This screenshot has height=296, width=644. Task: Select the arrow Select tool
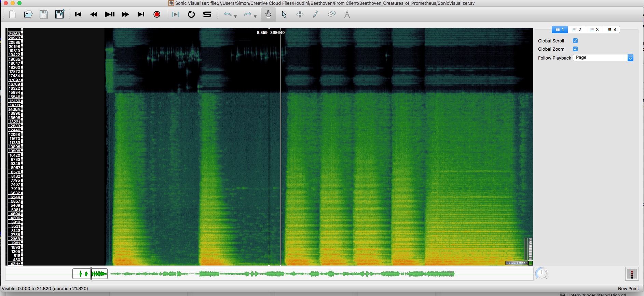pyautogui.click(x=284, y=14)
